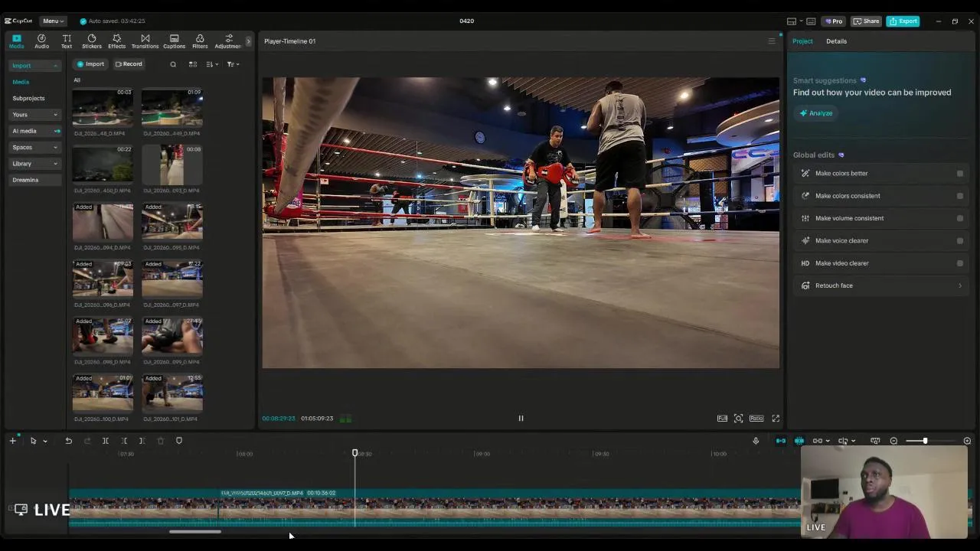Viewport: 980px width, 551px height.
Task: Toggle Make colors consistent checkbox
Action: pos(960,196)
